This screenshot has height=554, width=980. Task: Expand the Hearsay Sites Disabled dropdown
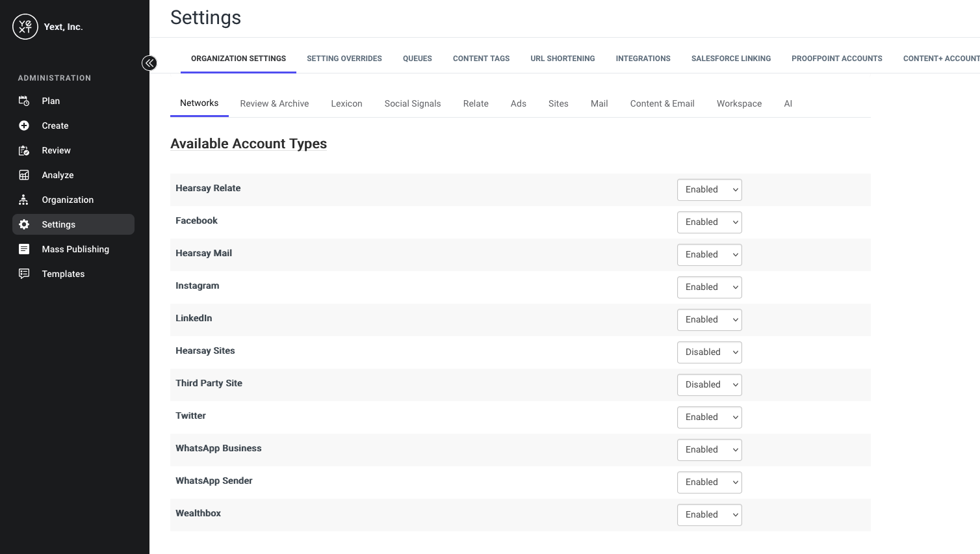pos(709,352)
